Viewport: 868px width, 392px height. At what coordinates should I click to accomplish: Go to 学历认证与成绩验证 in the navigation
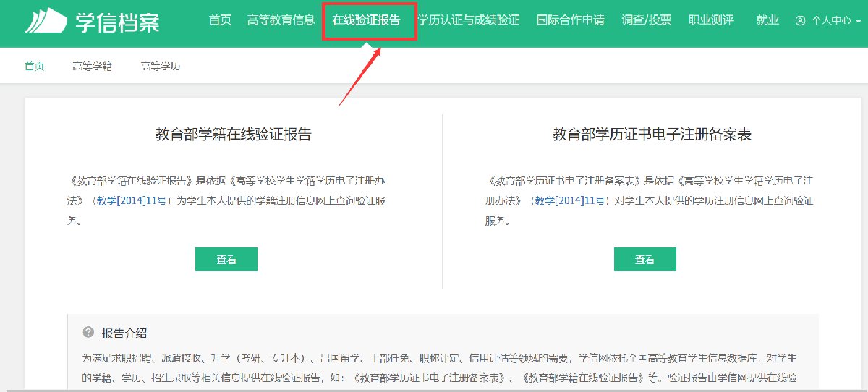click(x=469, y=20)
